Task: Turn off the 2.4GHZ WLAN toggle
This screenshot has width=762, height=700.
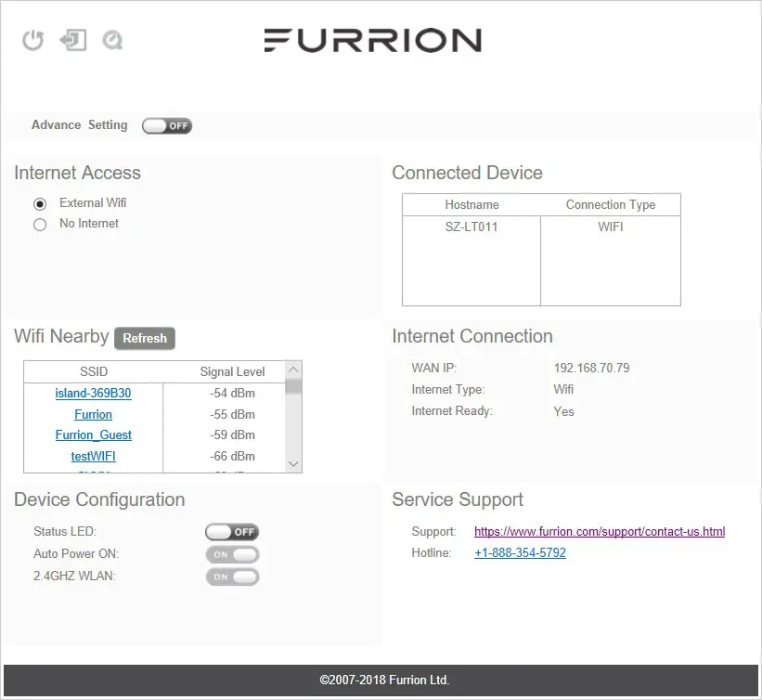Action: pos(231,577)
